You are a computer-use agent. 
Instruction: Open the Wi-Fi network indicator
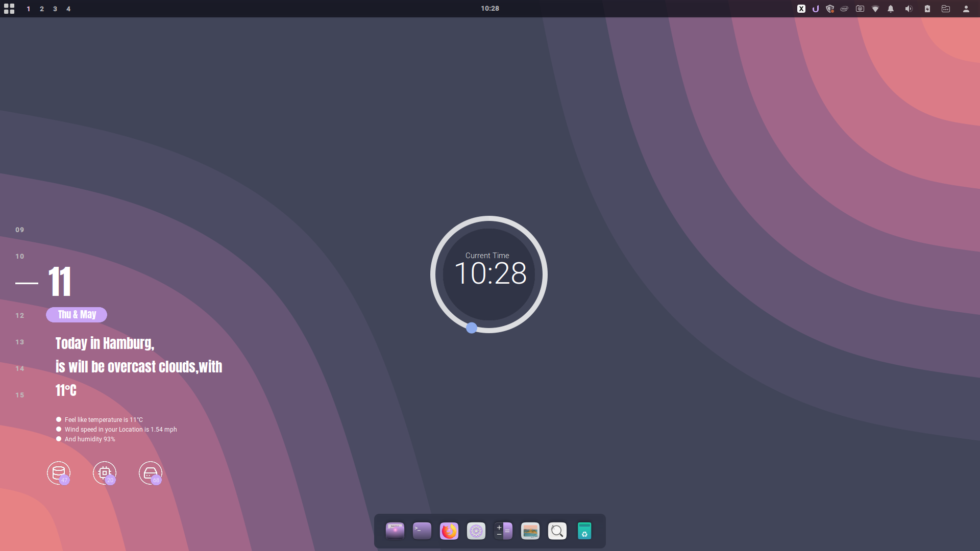875,9
